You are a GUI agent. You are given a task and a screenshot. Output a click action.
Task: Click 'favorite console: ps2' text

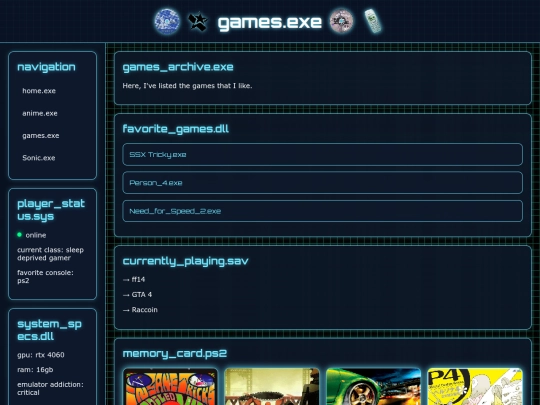click(x=45, y=277)
